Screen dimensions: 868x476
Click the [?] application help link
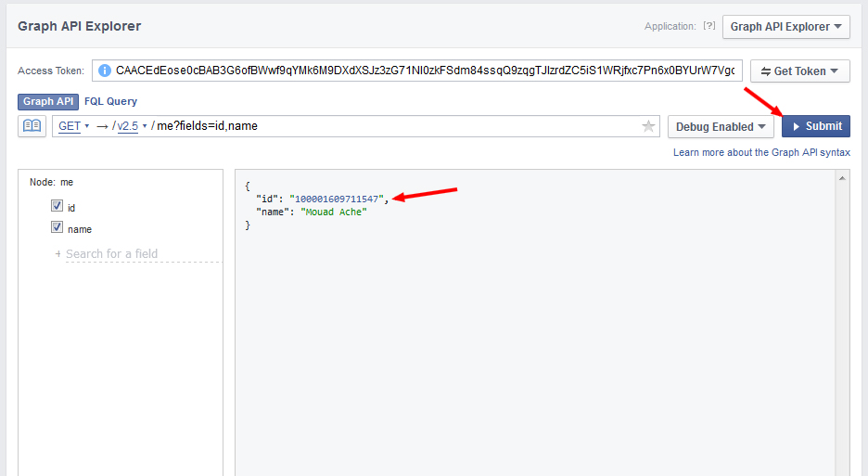pyautogui.click(x=709, y=25)
